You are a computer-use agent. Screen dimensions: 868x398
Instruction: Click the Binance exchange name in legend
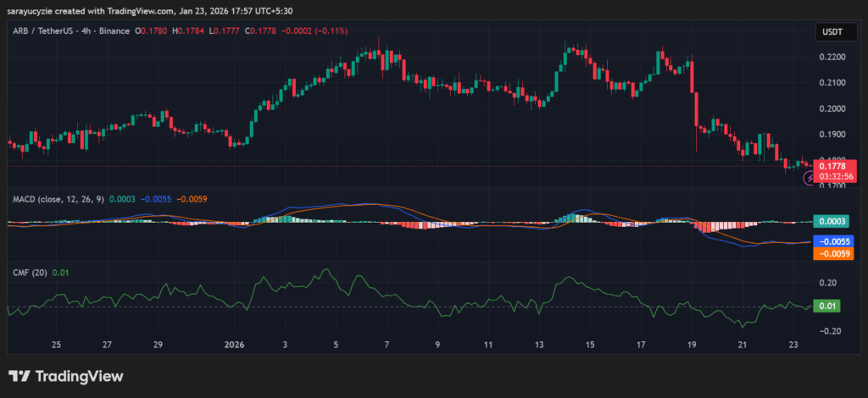116,31
